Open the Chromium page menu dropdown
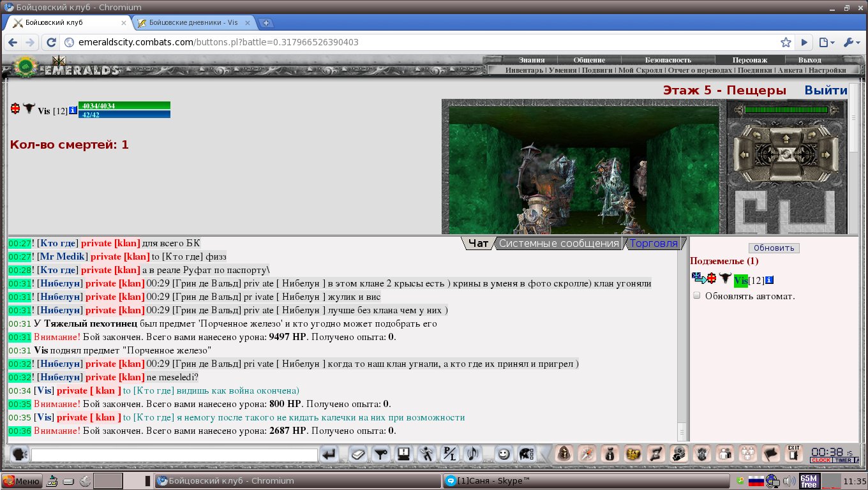 [x=827, y=43]
